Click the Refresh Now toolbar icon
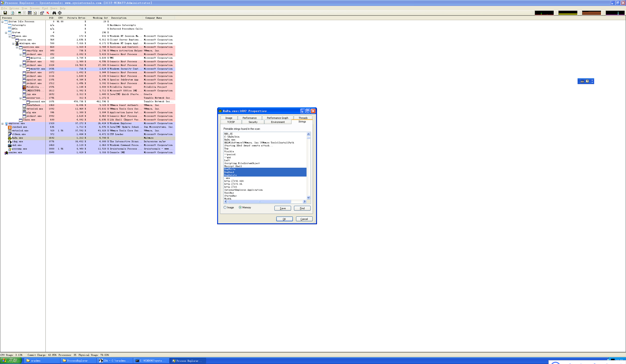Image resolution: width=626 pixels, height=364 pixels. (x=13, y=13)
